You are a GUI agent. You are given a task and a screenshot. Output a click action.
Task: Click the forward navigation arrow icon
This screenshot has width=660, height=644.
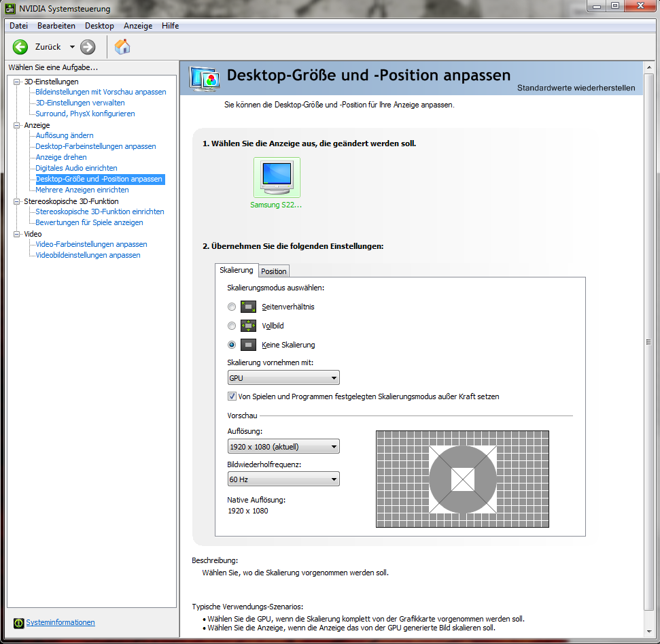click(x=88, y=47)
